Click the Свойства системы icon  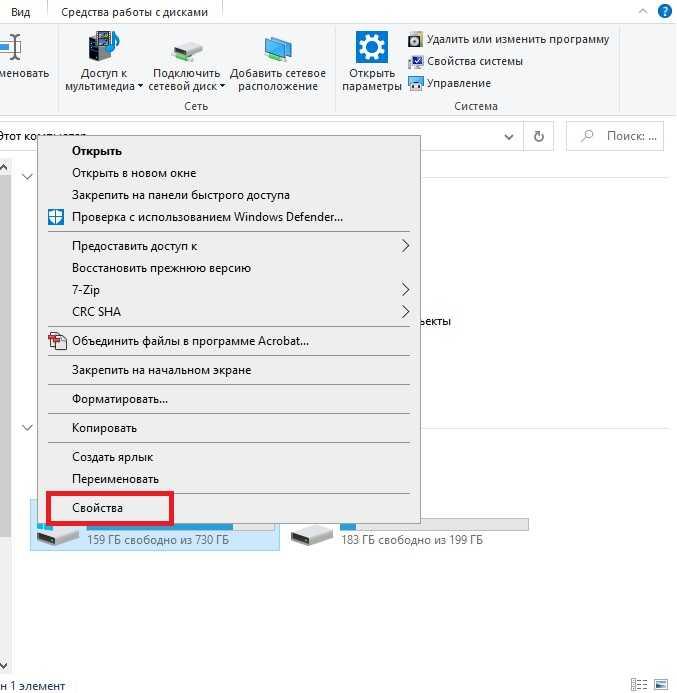[415, 61]
